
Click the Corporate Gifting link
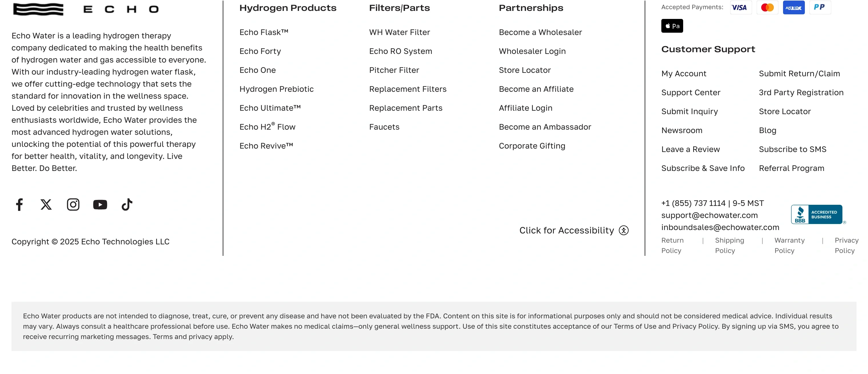[x=532, y=146]
